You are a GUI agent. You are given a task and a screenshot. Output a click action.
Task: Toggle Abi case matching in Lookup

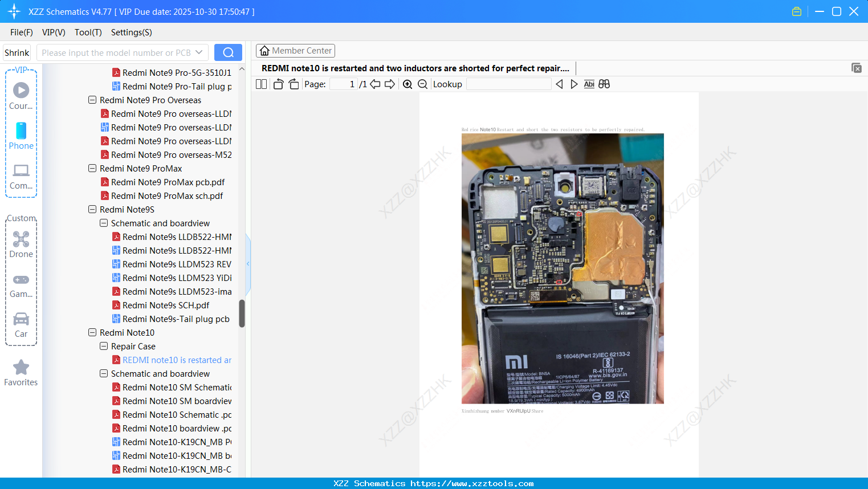click(x=589, y=84)
